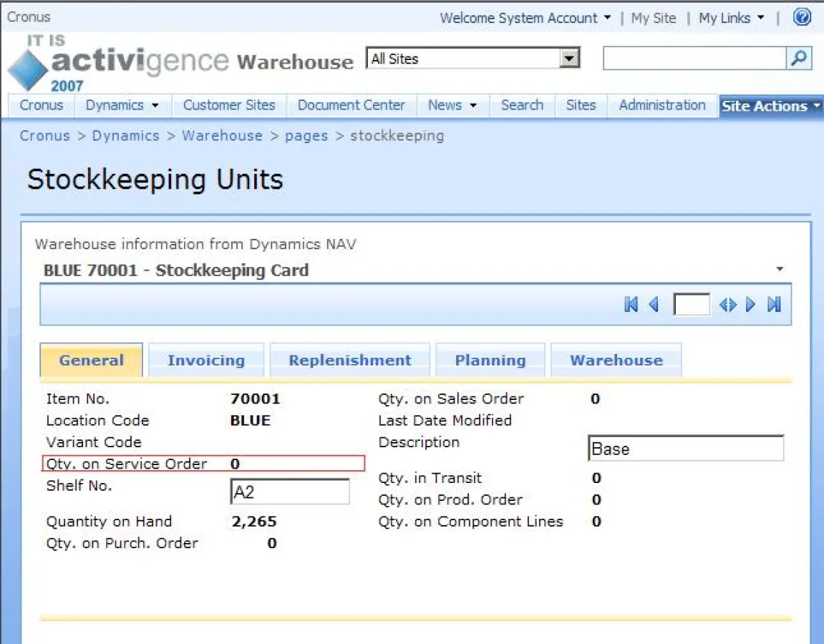The height and width of the screenshot is (644, 824).
Task: Go to first record navigation icon
Action: click(x=631, y=305)
